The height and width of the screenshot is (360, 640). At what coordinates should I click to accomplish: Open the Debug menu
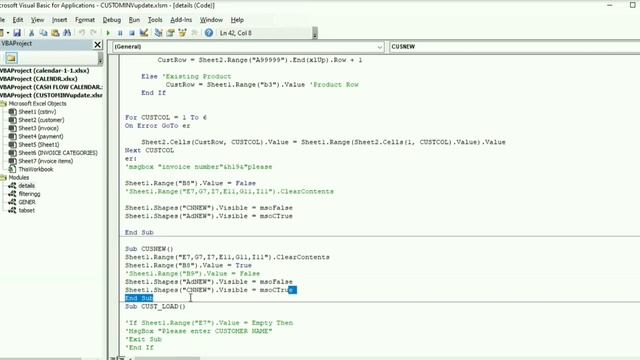pyautogui.click(x=111, y=20)
